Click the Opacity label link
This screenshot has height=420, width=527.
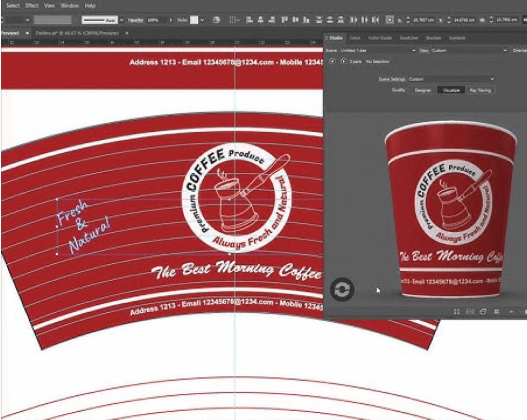tap(135, 20)
